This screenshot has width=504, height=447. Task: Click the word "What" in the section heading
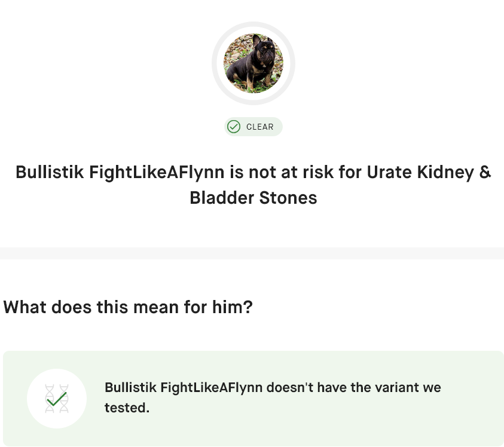tap(25, 307)
